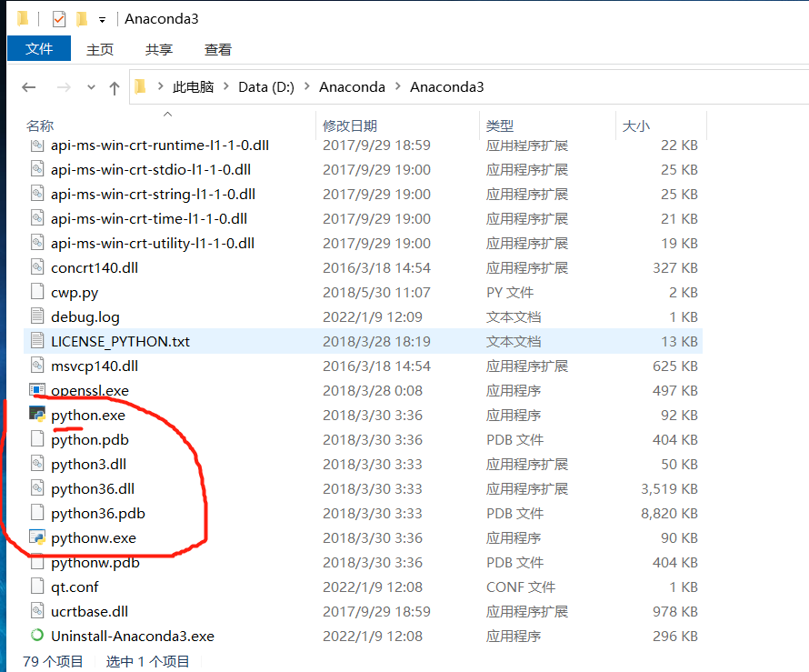Click the python3.dll file icon

pyautogui.click(x=37, y=464)
